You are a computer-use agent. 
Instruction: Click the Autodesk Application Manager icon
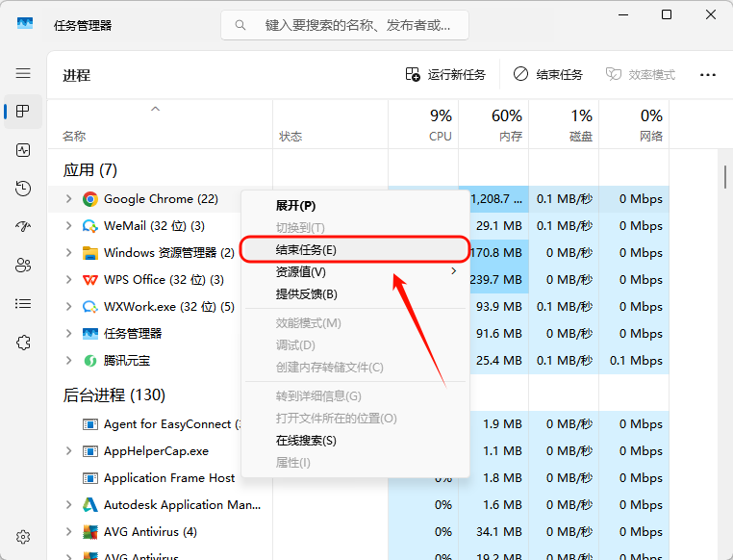90,505
